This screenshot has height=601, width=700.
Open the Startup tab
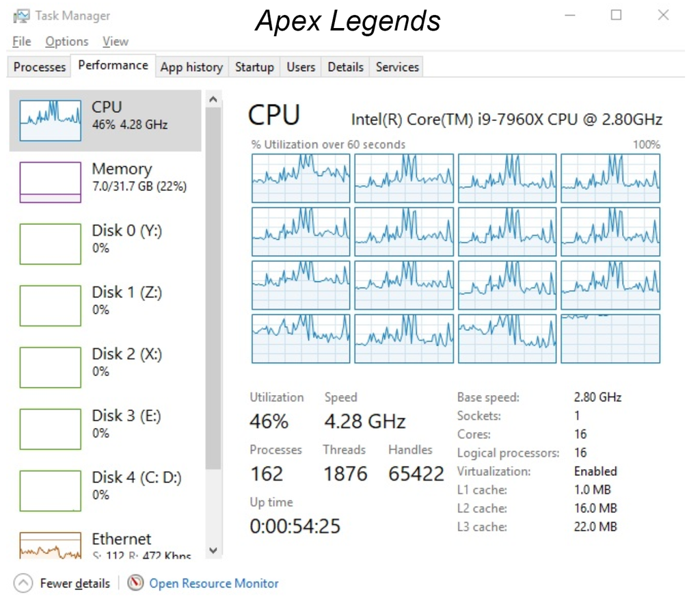[x=254, y=66]
